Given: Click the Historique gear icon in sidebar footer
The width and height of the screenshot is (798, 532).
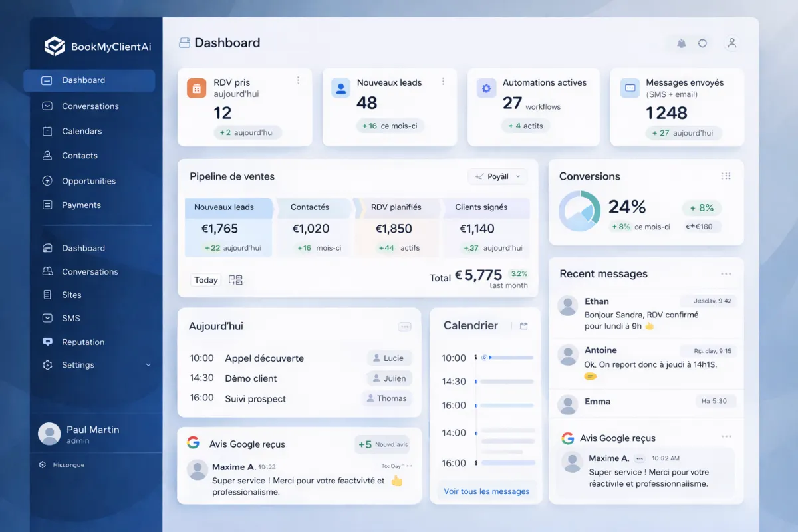Looking at the screenshot, I should point(43,465).
